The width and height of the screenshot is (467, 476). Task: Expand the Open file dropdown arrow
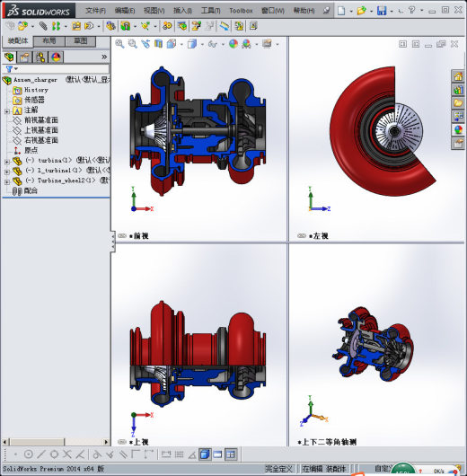[371, 12]
